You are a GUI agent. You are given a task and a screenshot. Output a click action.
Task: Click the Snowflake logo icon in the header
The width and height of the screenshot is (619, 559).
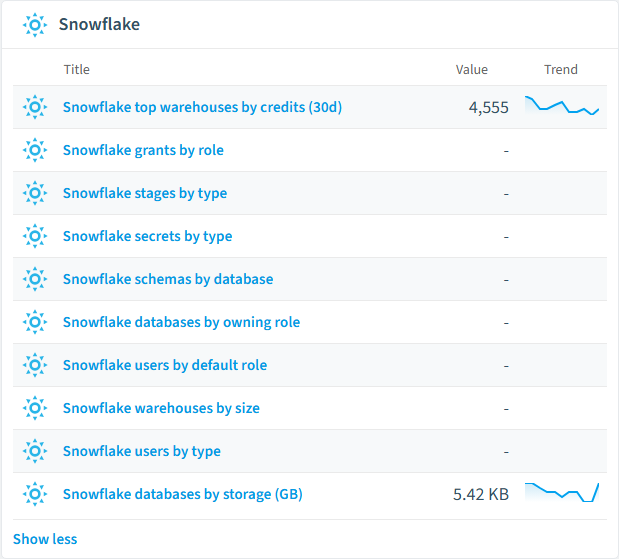[x=35, y=25]
